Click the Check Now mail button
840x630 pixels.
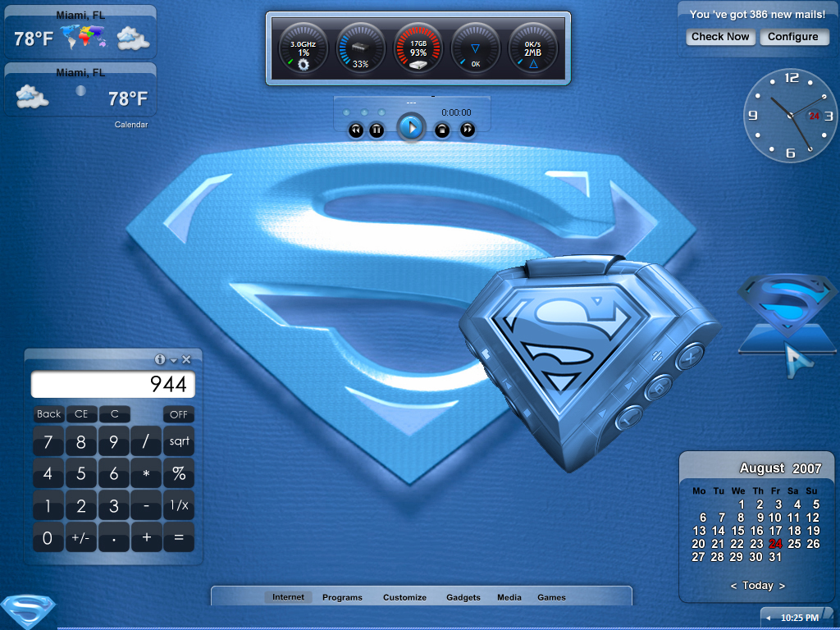(720, 37)
